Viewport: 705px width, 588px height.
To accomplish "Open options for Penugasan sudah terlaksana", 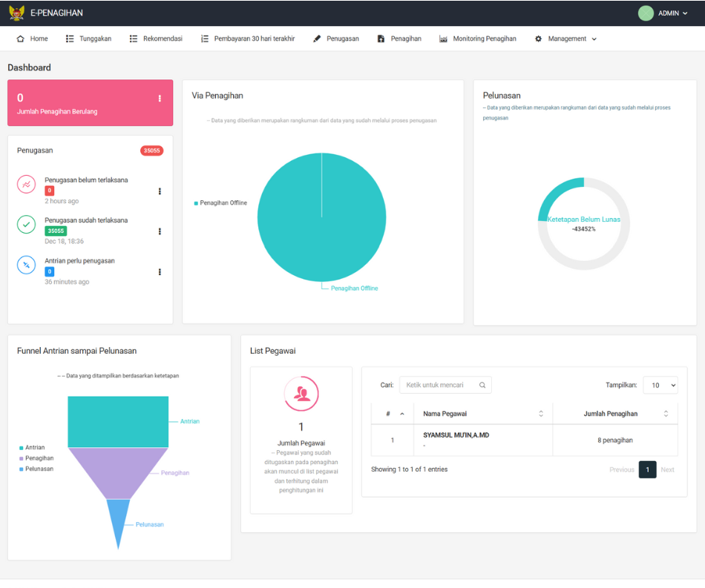I will 160,231.
